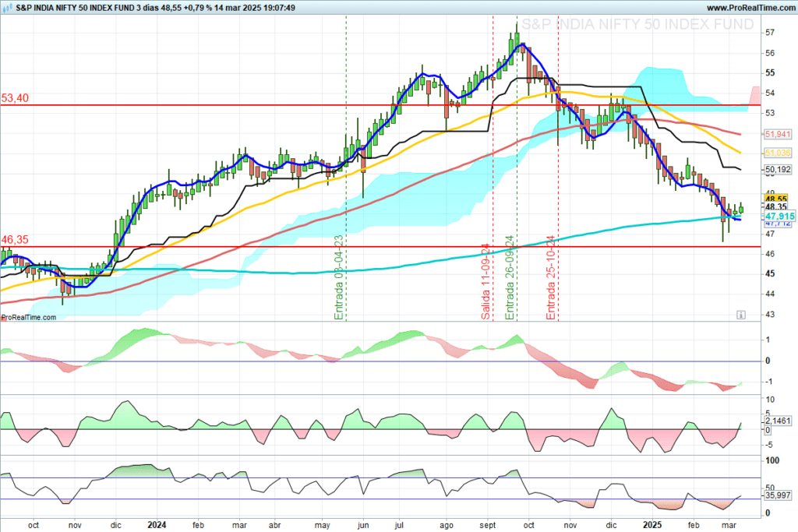Click the '2025' year label on time axis
The width and height of the screenshot is (798, 532).
point(652,525)
